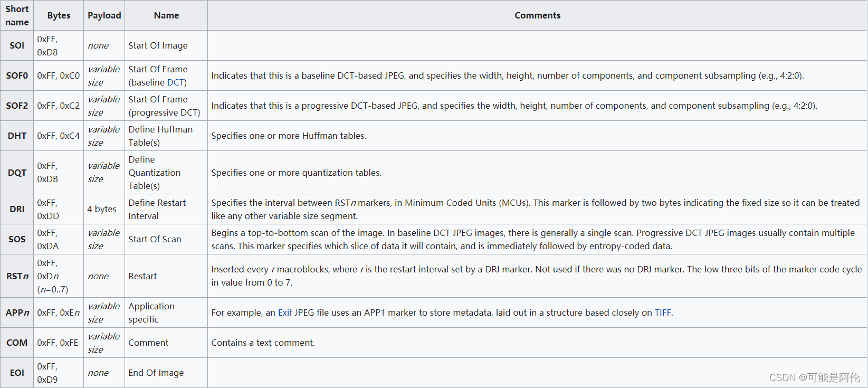Click the Start Of Scan name cell
The image size is (868, 388).
166,239
